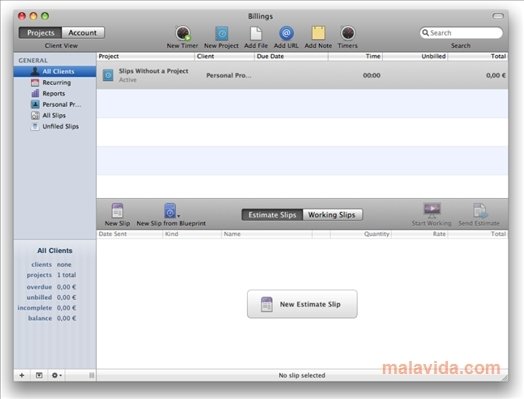This screenshot has height=399, width=524.
Task: Sort projects by the Project column header
Action: 145,56
